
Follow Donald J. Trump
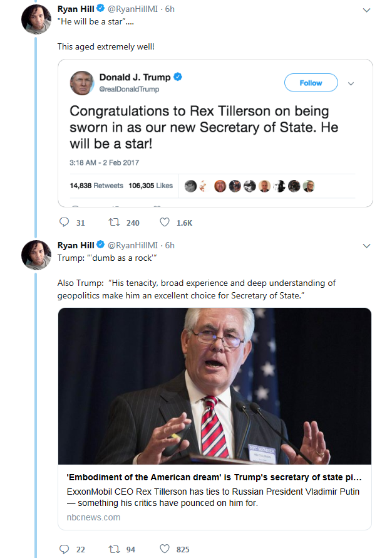(x=311, y=83)
